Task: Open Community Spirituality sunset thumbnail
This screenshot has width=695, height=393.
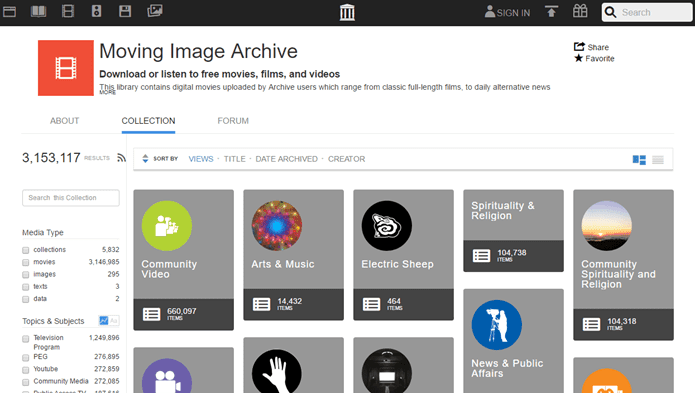Action: click(x=606, y=226)
